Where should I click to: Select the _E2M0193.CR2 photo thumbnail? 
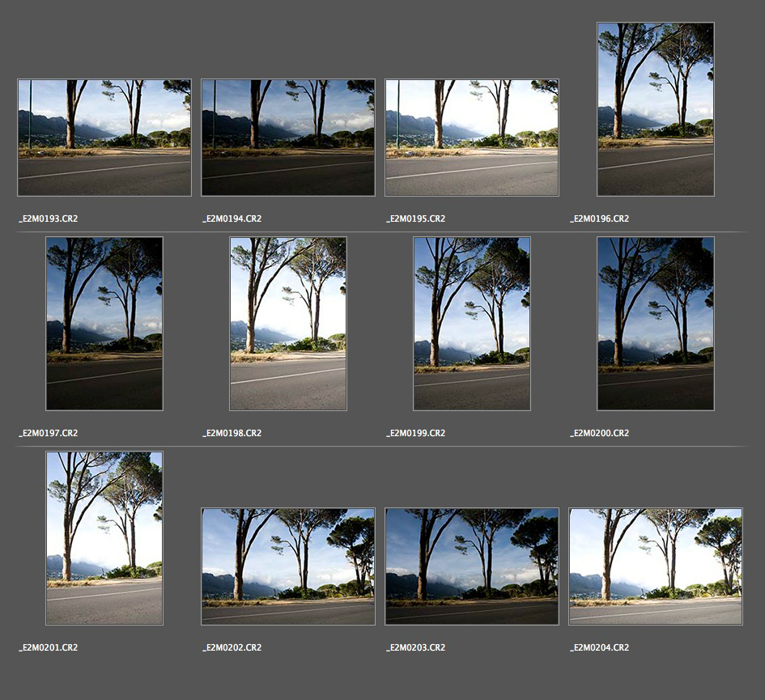[104, 138]
